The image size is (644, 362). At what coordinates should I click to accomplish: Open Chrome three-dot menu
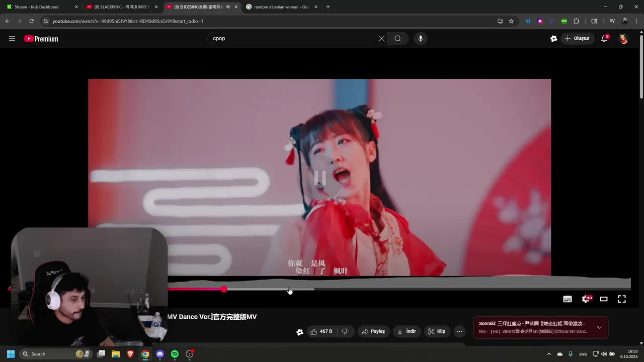point(636,21)
